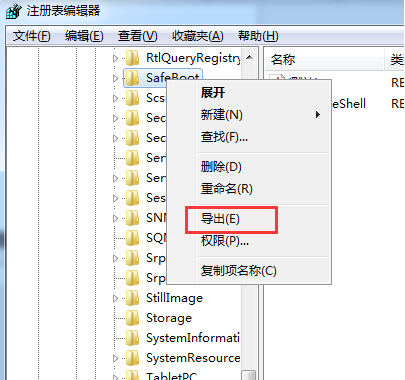Open the 文件(F) menu
This screenshot has width=405, height=380.
click(x=32, y=36)
